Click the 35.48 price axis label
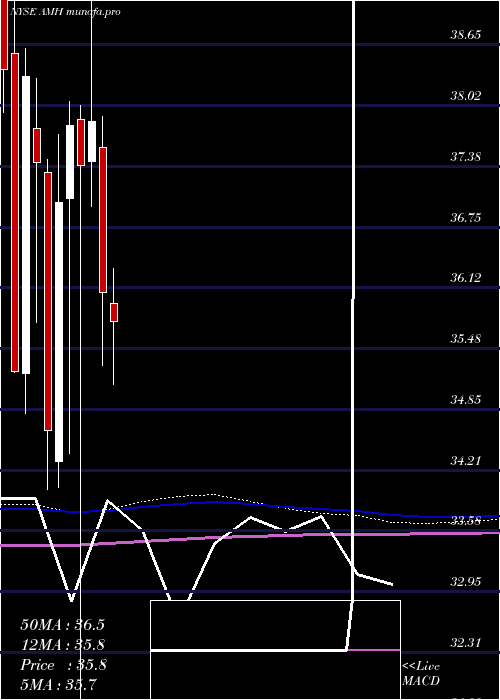The width and height of the screenshot is (500, 700). point(466,339)
